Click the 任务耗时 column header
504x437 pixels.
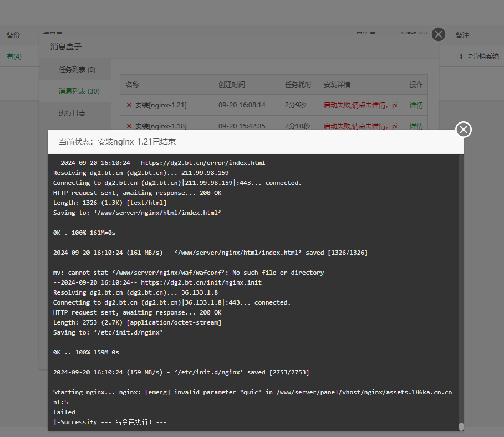(x=298, y=84)
